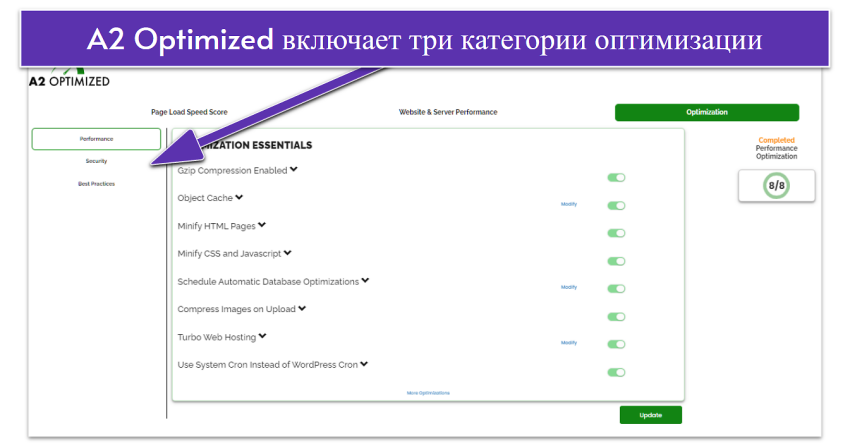Click Modify link for Object Cache

pyautogui.click(x=569, y=204)
